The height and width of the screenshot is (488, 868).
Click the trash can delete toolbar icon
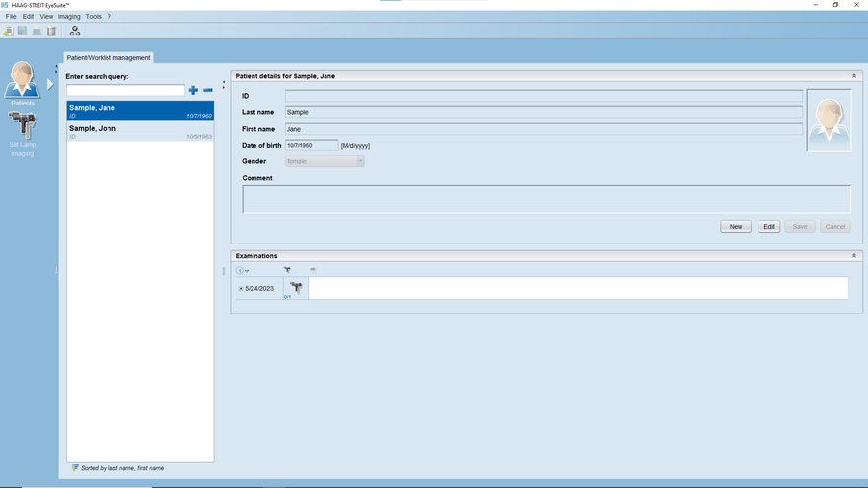point(51,32)
